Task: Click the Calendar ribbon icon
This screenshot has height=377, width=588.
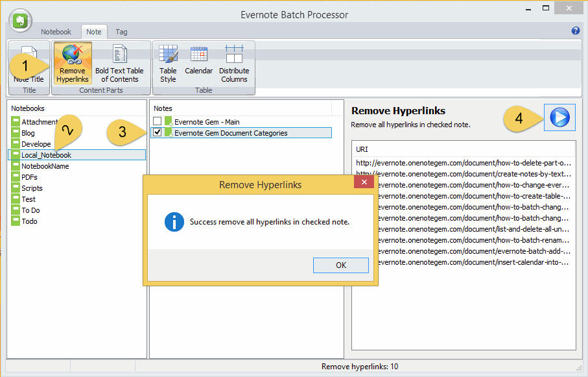Action: (x=199, y=60)
